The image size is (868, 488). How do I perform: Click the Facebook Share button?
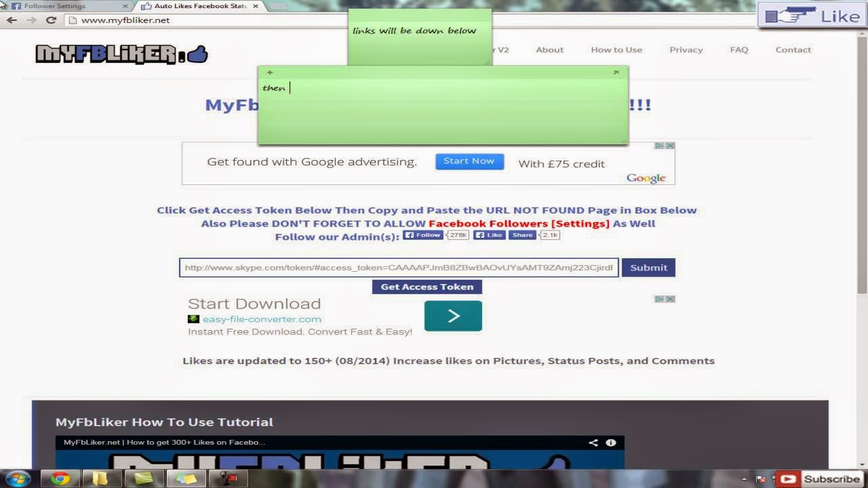click(x=522, y=235)
